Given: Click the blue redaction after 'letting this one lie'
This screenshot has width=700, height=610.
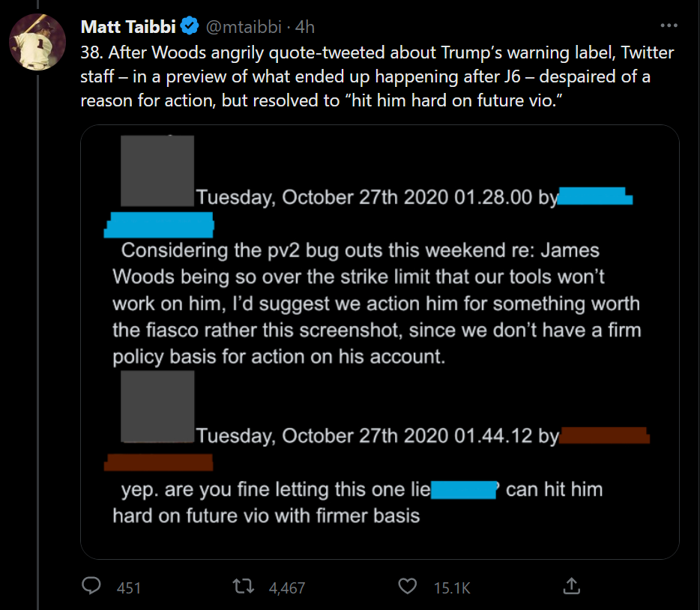Looking at the screenshot, I should point(465,490).
